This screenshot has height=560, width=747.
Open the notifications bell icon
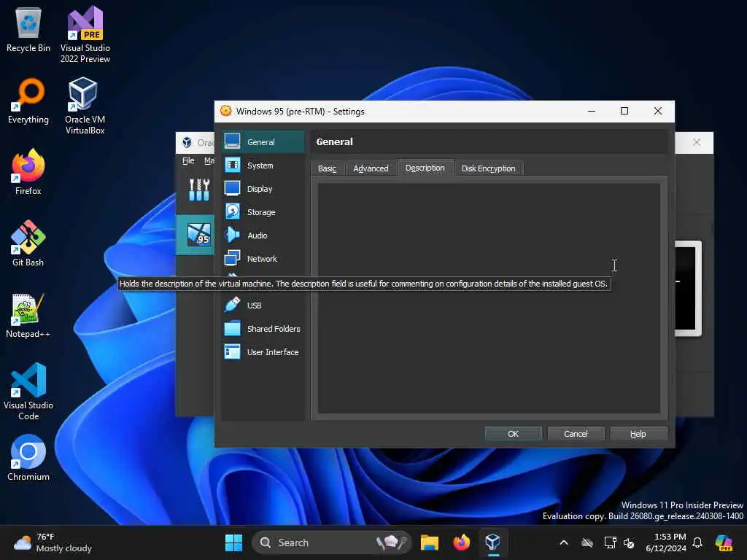pos(697,542)
